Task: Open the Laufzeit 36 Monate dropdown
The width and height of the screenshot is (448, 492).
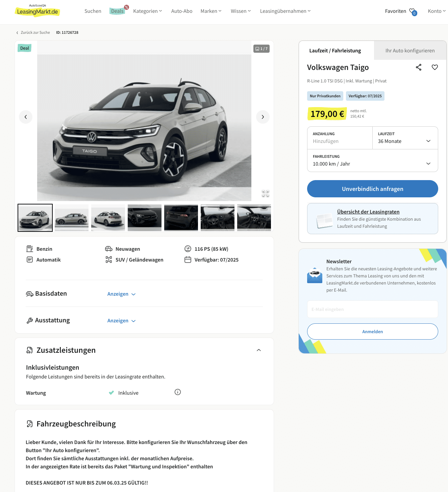Action: point(405,138)
